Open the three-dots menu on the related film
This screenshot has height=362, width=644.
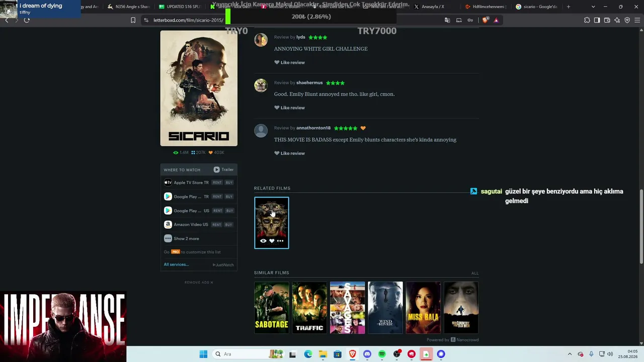[280, 241]
